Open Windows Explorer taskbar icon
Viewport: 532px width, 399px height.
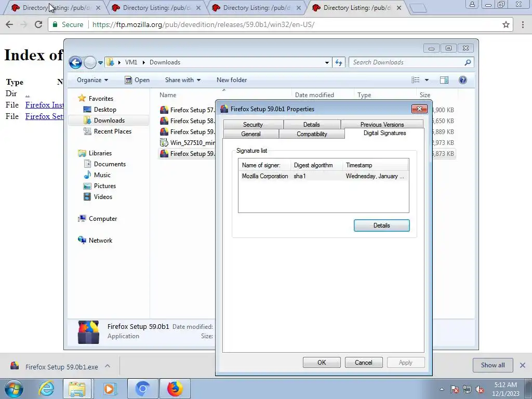click(x=77, y=389)
